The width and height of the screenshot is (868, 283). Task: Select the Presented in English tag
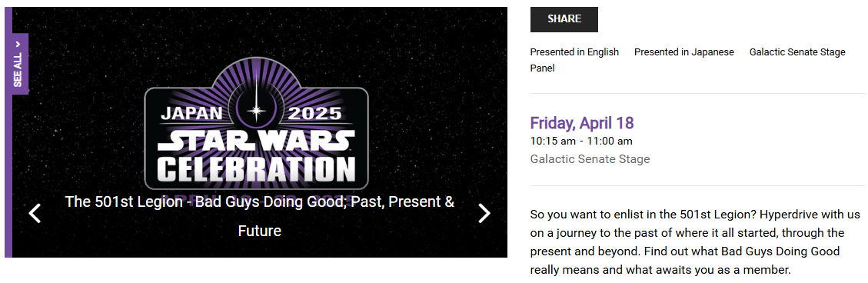[x=574, y=52]
